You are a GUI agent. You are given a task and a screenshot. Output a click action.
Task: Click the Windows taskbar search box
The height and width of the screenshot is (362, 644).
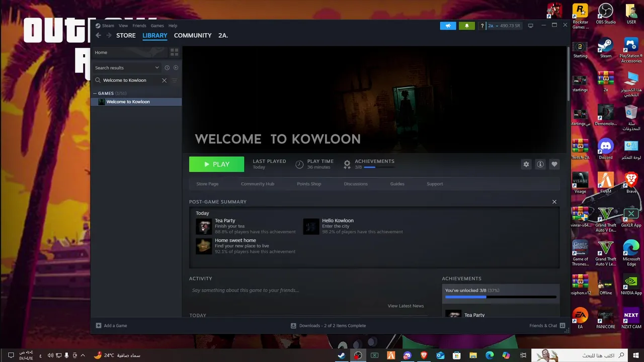580,355
